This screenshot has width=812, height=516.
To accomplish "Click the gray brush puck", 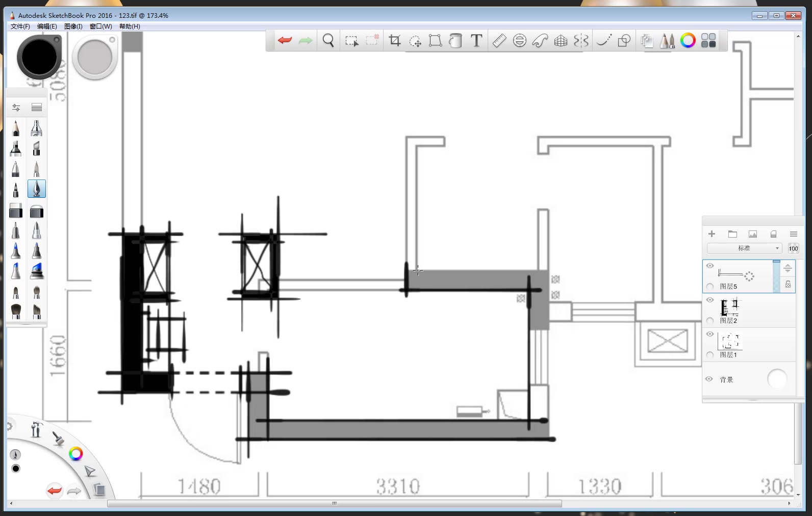I will point(95,57).
